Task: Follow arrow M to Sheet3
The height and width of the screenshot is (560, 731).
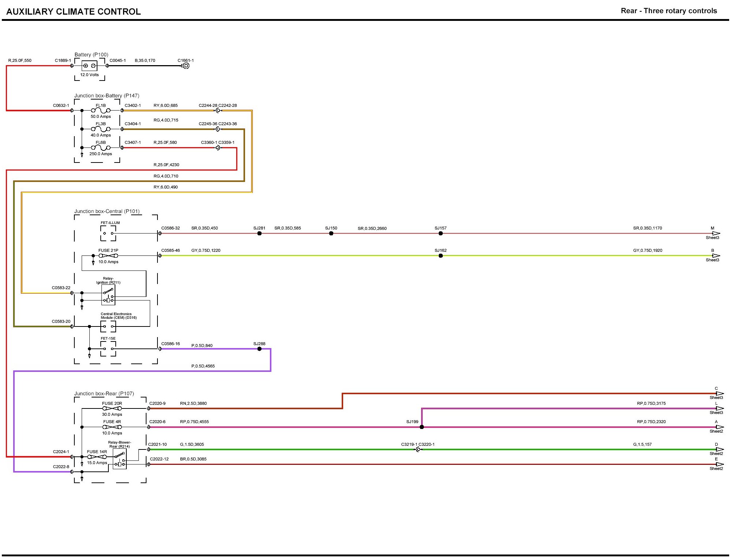Action: click(716, 234)
